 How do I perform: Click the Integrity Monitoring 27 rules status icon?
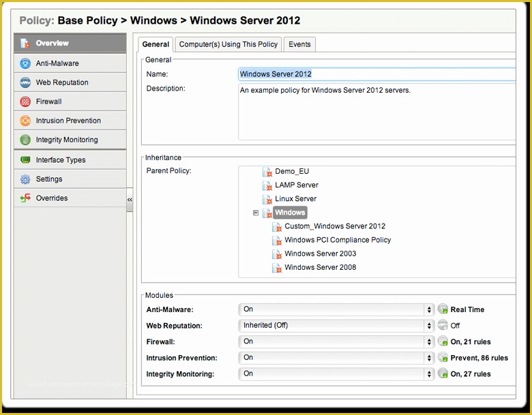(x=443, y=373)
